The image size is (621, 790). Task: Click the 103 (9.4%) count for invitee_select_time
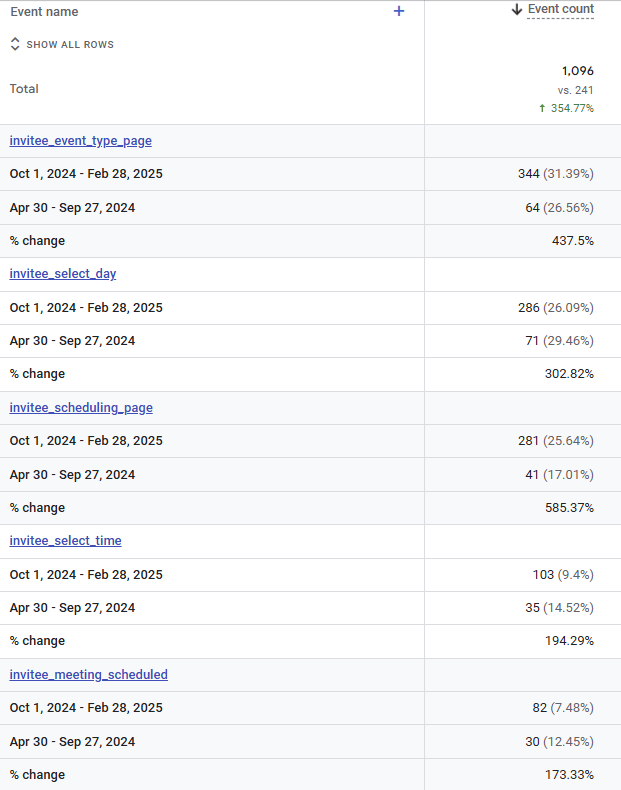pos(563,575)
